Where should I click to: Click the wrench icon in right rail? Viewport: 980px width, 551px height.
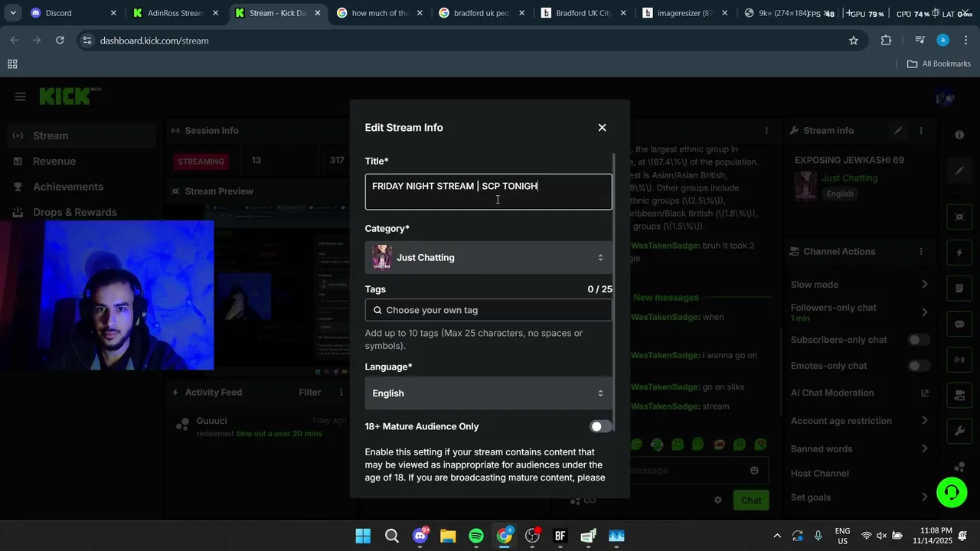(959, 432)
